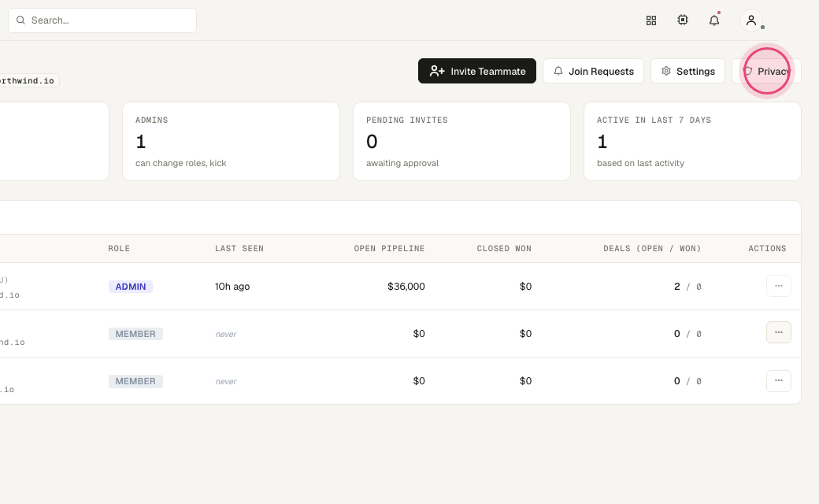Click 'can change roles, kick' text
819x504 pixels.
tap(180, 163)
